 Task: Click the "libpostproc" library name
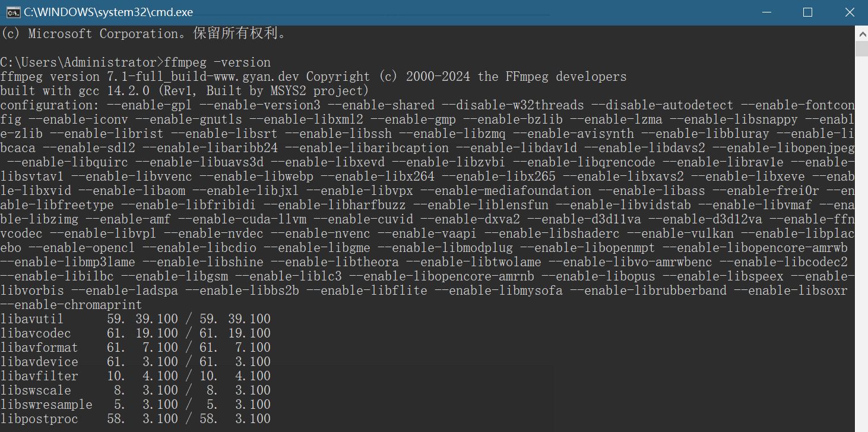39,419
